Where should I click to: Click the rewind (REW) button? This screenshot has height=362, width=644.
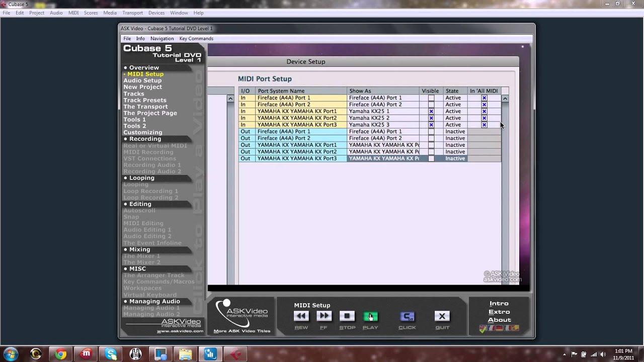click(x=301, y=316)
